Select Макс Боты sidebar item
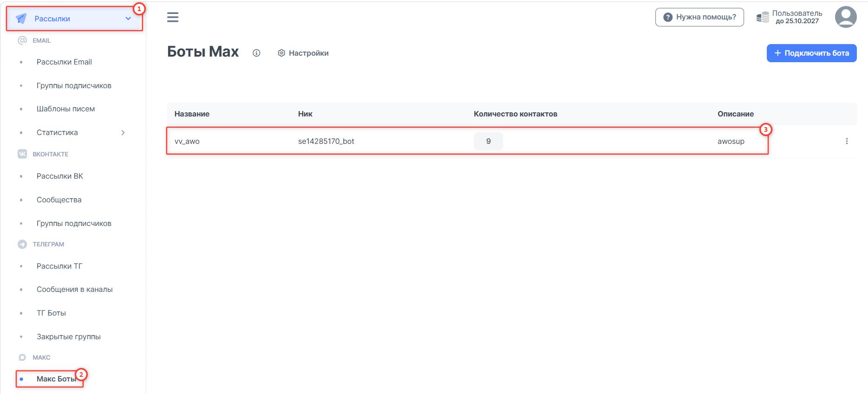The width and height of the screenshot is (868, 394). (56, 379)
